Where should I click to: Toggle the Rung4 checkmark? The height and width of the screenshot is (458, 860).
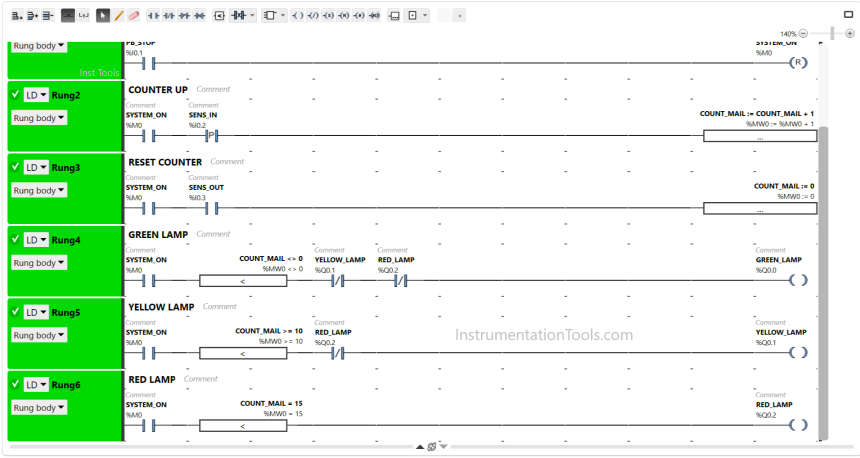click(x=15, y=239)
